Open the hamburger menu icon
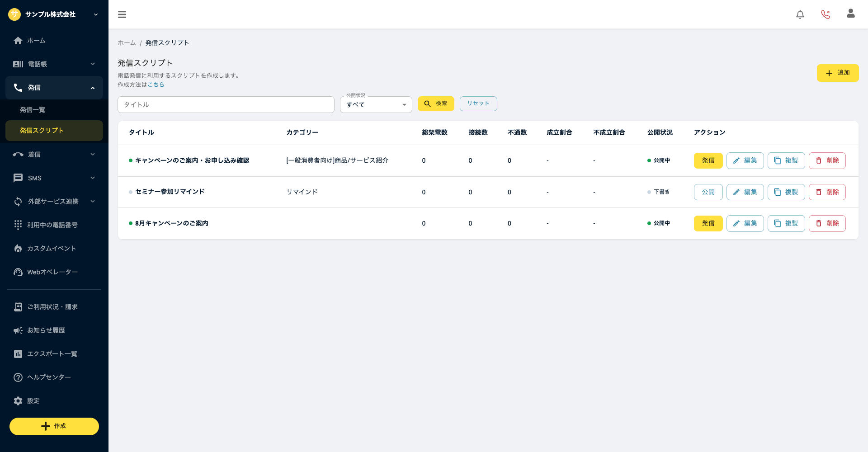Viewport: 868px width, 452px height. point(122,14)
